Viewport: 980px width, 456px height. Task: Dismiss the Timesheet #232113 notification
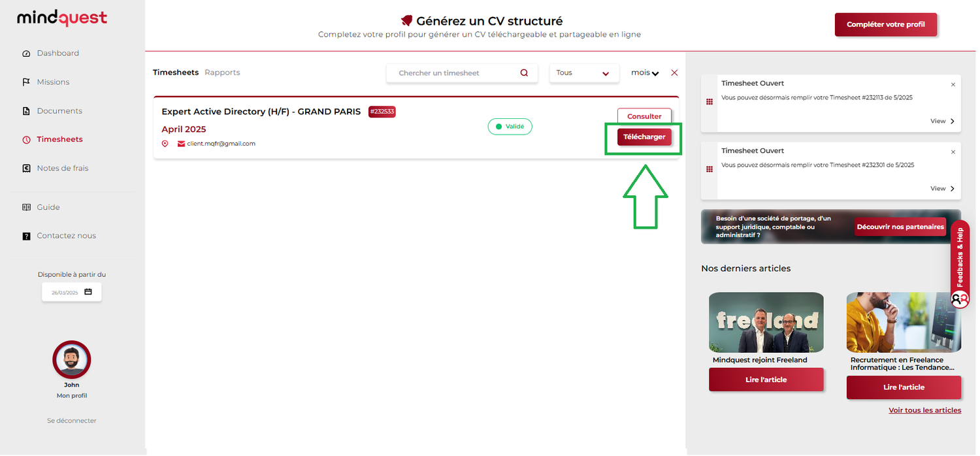point(953,85)
